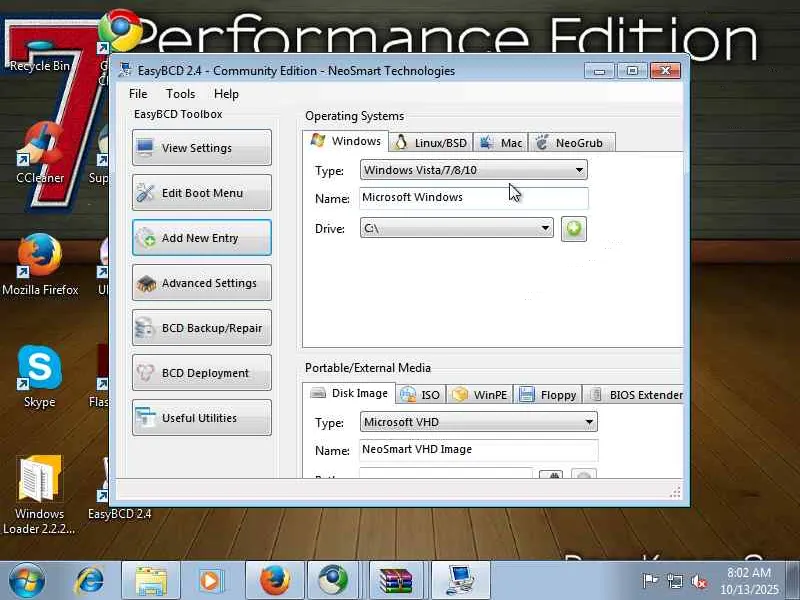Select Add New Entry in toolbox
800x600 pixels.
(x=202, y=238)
